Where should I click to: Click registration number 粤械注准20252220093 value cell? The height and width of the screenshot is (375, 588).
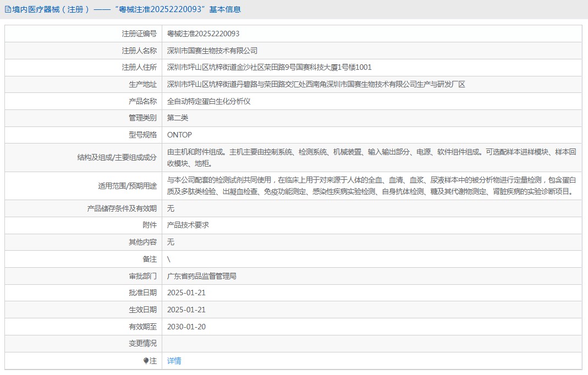pos(203,34)
